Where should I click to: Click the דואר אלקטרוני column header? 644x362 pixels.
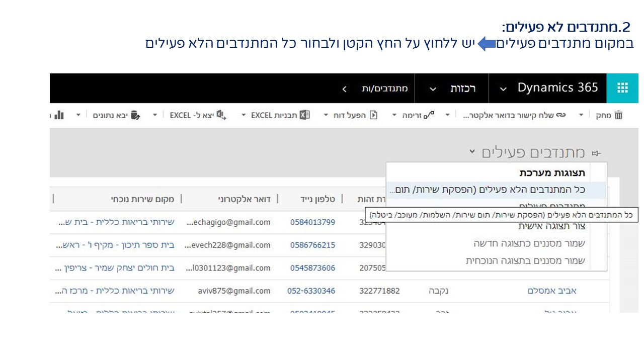point(244,199)
